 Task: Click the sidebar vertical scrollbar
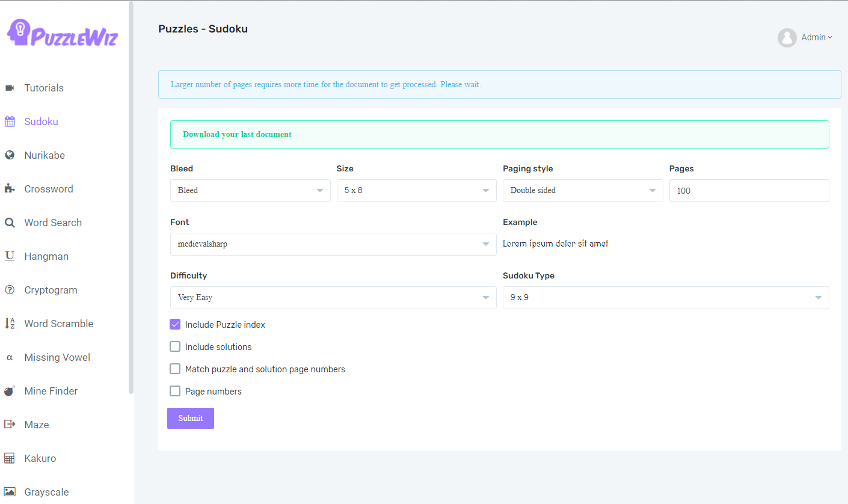click(x=131, y=197)
